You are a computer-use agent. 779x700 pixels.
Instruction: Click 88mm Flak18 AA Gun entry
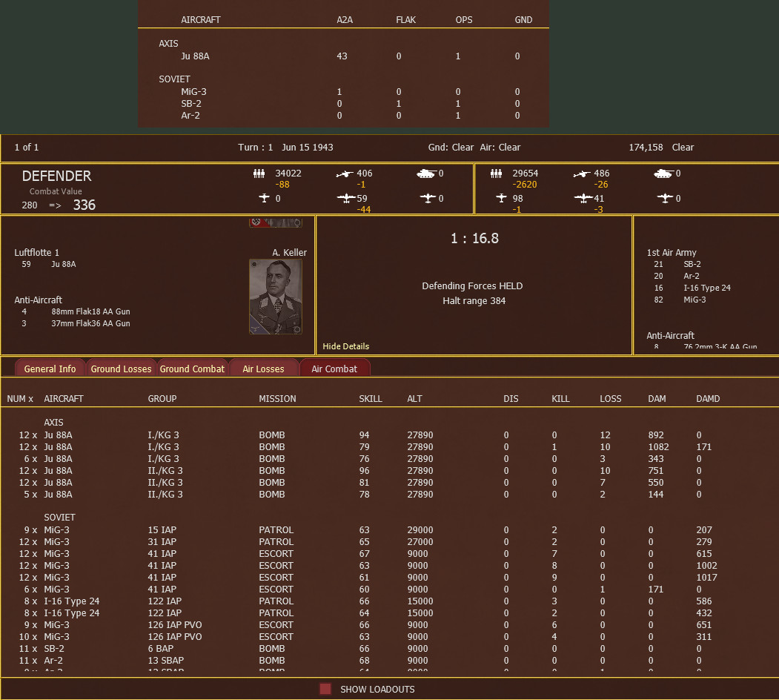pyautogui.click(x=90, y=311)
